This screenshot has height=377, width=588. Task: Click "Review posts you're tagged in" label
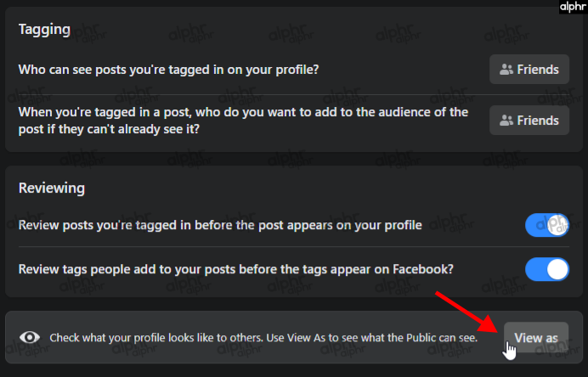(x=220, y=225)
